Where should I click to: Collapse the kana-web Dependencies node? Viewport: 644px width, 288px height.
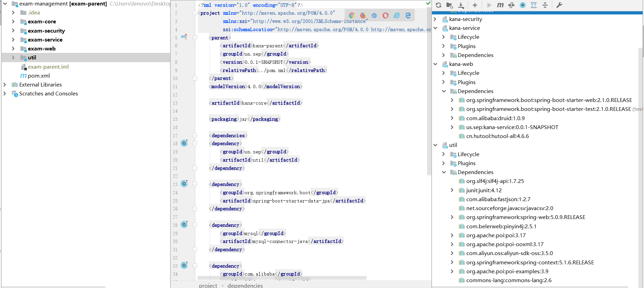click(x=444, y=91)
